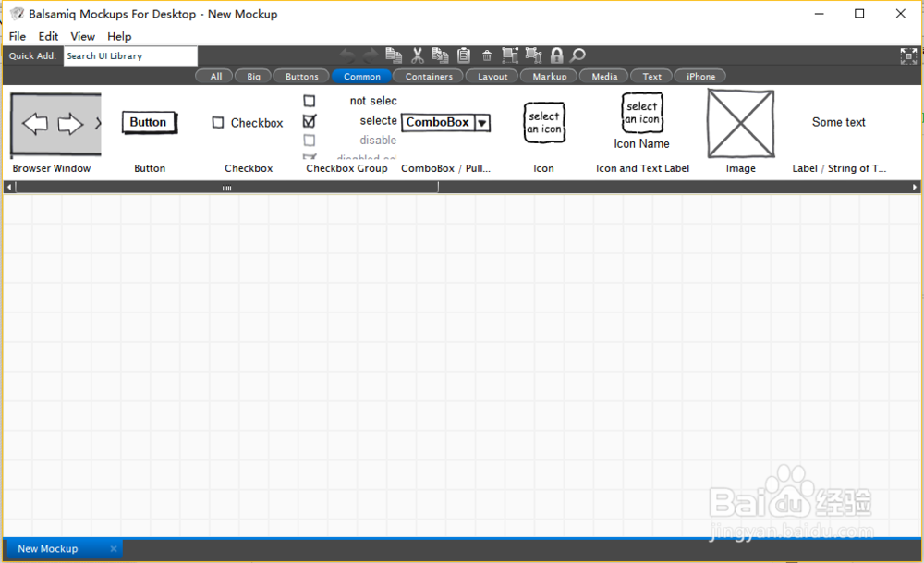The width and height of the screenshot is (924, 563).
Task: Pick the Browser Window control thumbnail
Action: point(56,125)
